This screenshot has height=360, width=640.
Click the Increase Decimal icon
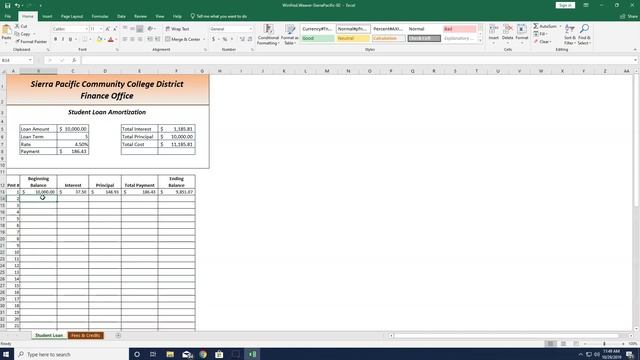tap(242, 39)
